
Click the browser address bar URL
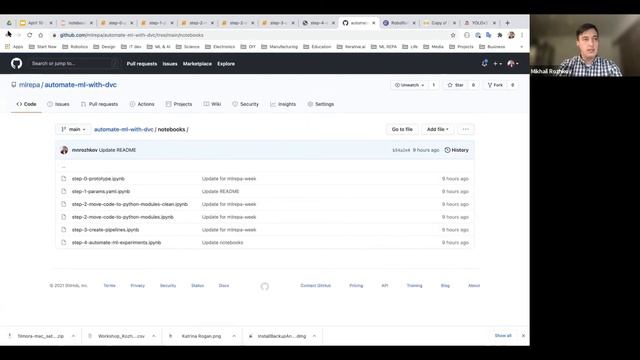tap(131, 35)
